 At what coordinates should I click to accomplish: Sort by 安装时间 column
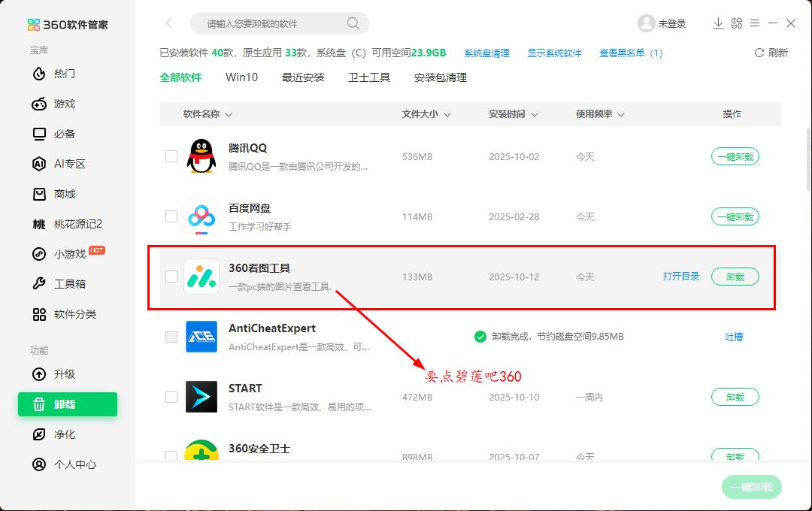click(x=514, y=114)
